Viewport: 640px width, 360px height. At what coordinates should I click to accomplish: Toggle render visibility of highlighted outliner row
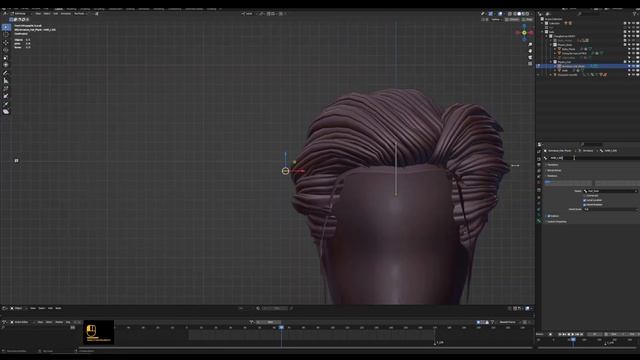pos(638,66)
